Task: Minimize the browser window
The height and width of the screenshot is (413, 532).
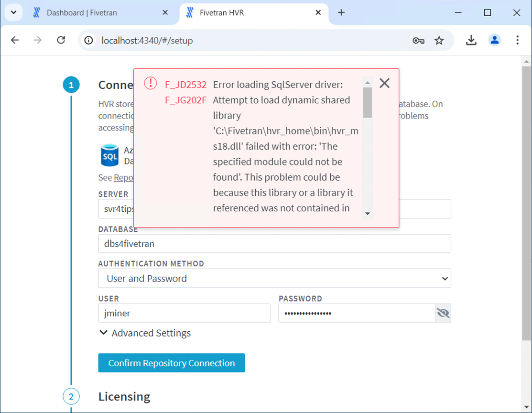Action: click(x=458, y=12)
